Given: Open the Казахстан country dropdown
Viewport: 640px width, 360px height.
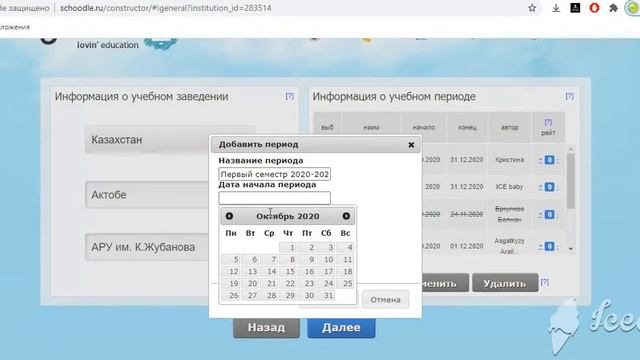Looking at the screenshot, I should point(170,140).
